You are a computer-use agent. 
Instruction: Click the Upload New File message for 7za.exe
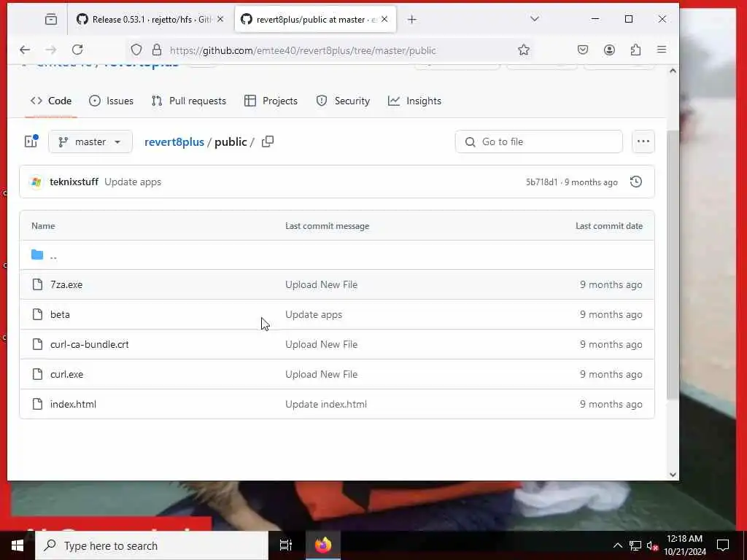click(x=322, y=285)
